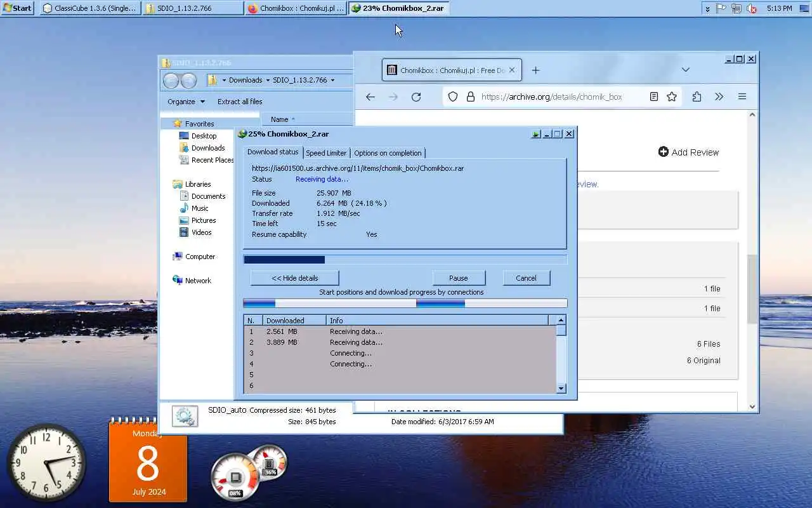Select the Chomikbox tab in Firefox
Screen dimensions: 812x508
tap(452, 70)
